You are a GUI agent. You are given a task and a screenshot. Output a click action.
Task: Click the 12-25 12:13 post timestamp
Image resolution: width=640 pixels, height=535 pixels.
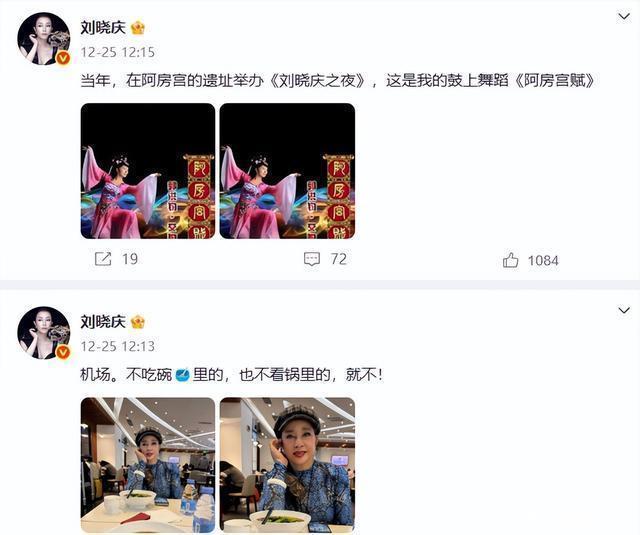click(x=118, y=346)
